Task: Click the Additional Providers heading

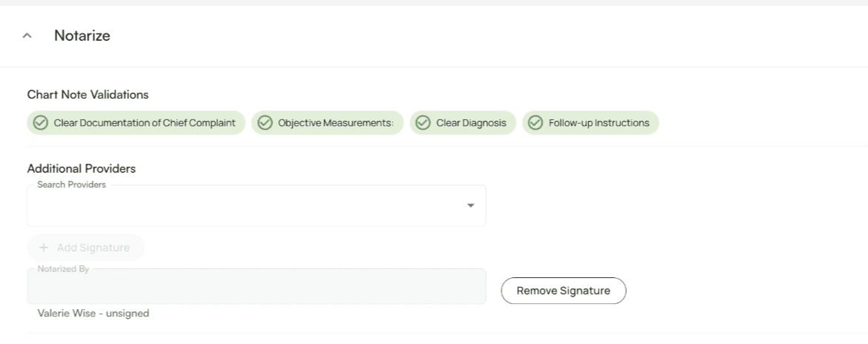Action: 82,168
